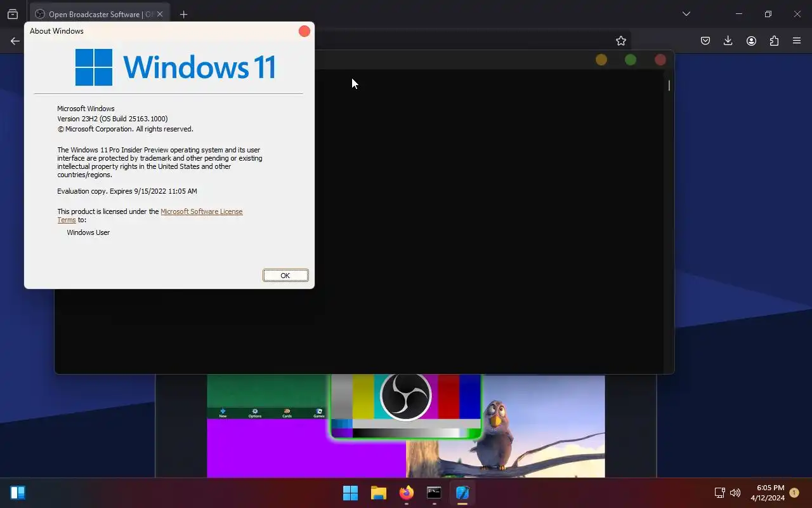Image resolution: width=812 pixels, height=508 pixels.
Task: Close the About Windows dialog with red button
Action: click(x=304, y=31)
